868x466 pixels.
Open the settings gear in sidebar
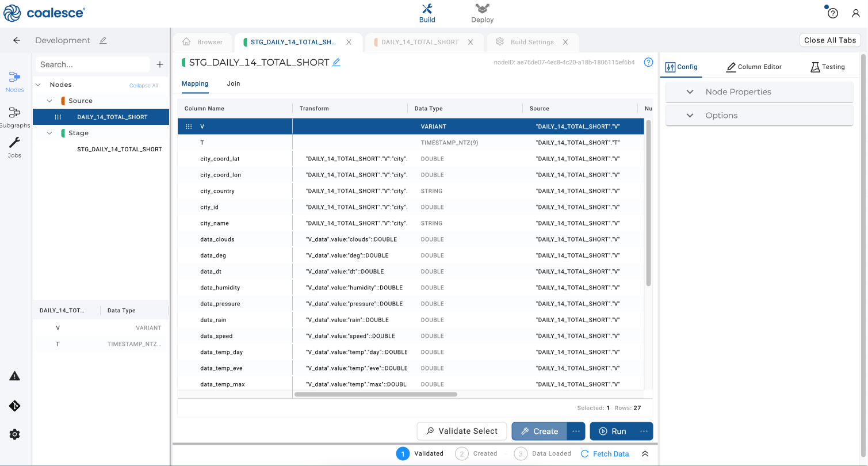point(15,434)
